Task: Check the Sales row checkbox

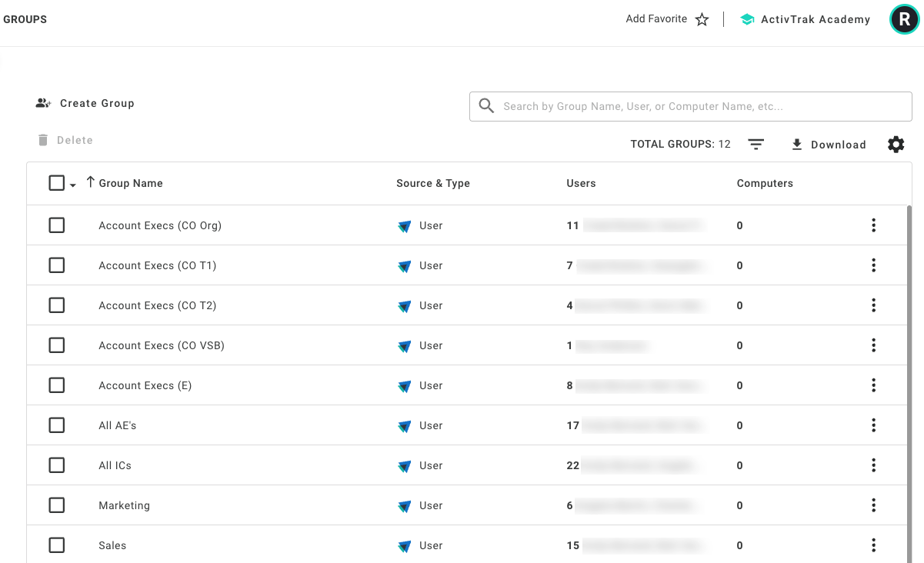Action: coord(56,545)
